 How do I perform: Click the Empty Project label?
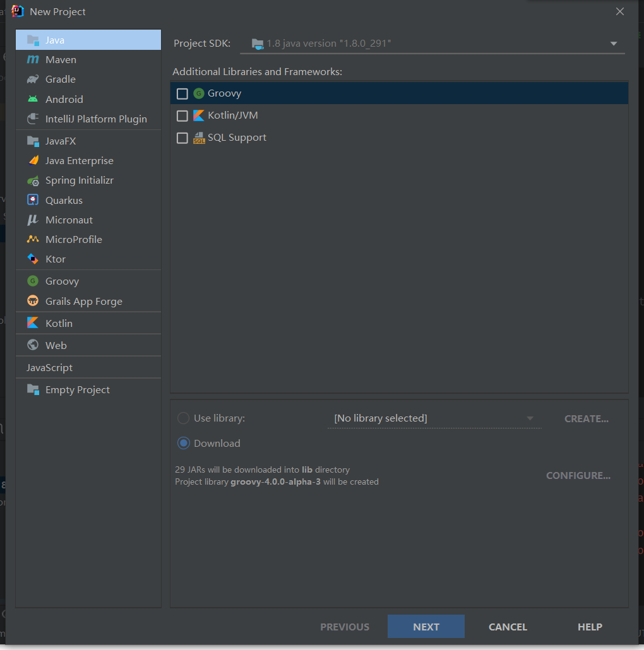[78, 389]
